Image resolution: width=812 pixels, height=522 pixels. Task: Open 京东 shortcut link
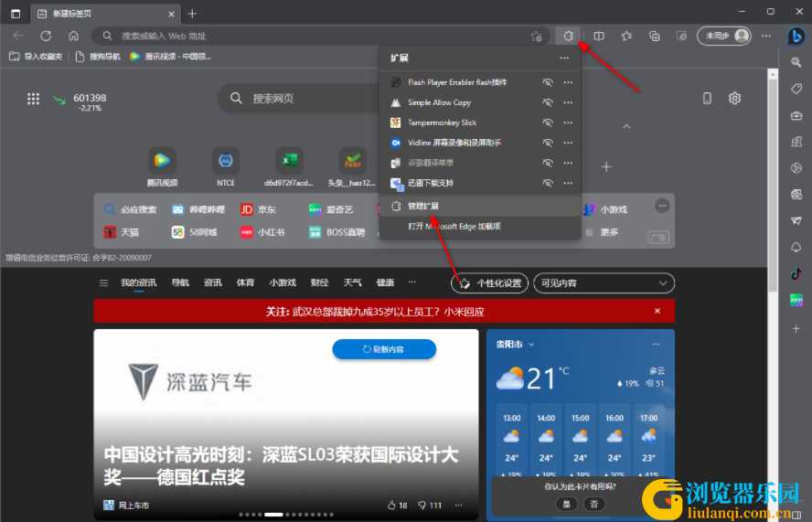pyautogui.click(x=259, y=209)
